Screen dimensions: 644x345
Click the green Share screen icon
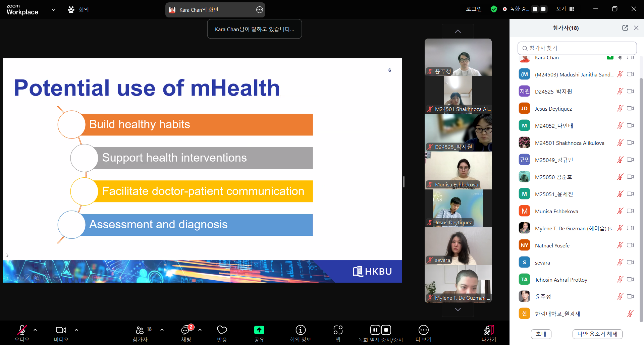[x=259, y=330]
